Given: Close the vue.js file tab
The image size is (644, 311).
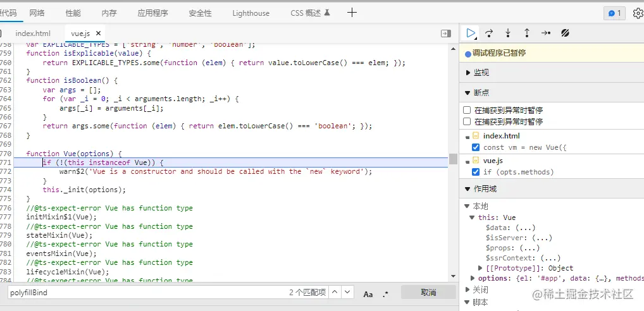Looking at the screenshot, I should (98, 34).
